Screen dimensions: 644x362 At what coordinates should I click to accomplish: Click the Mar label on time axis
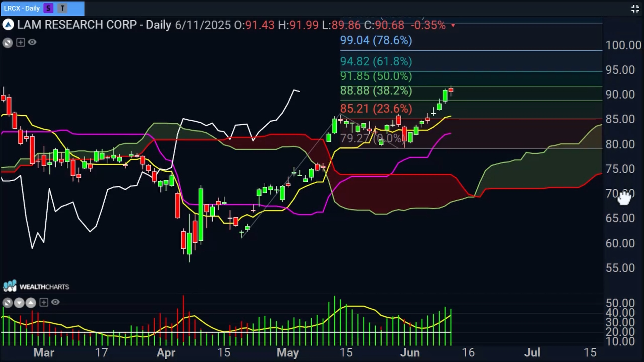click(x=44, y=353)
